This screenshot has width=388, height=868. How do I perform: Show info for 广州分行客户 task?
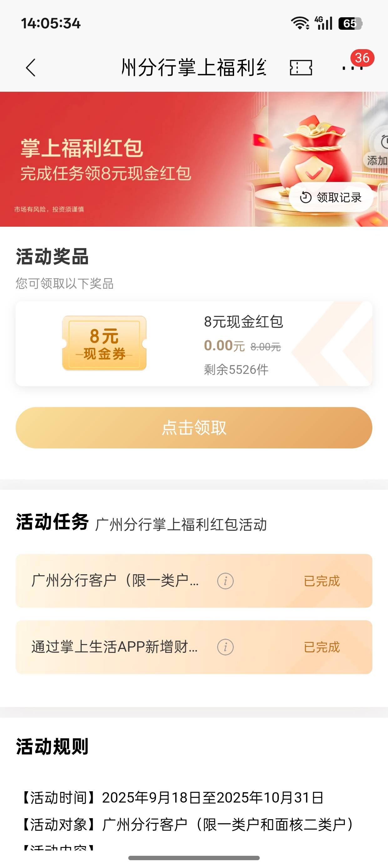pyautogui.click(x=225, y=581)
